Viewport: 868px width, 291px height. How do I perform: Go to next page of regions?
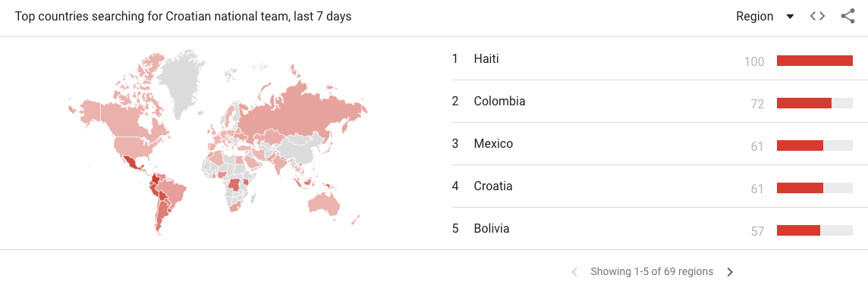730,271
